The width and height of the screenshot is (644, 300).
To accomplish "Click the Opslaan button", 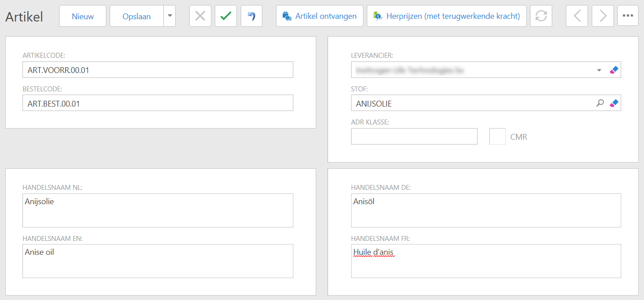I will pos(137,16).
